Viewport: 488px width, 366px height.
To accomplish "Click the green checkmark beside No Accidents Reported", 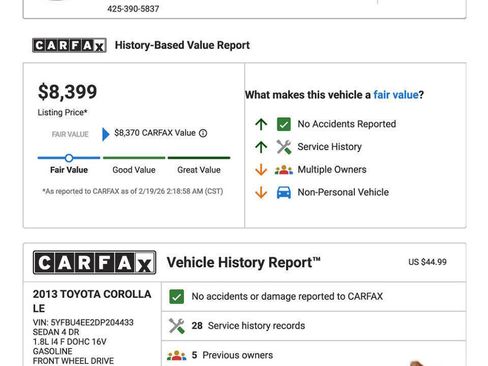I will [x=284, y=124].
